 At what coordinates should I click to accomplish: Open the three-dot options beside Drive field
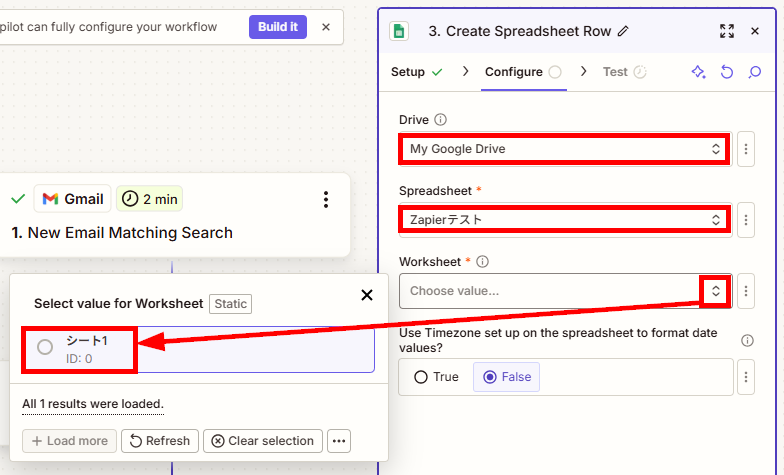(x=746, y=149)
